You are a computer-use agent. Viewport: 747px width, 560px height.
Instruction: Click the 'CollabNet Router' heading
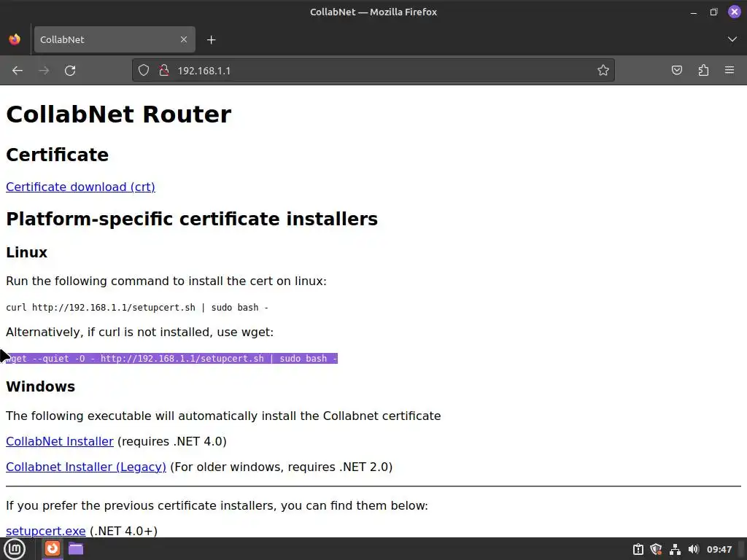point(119,114)
